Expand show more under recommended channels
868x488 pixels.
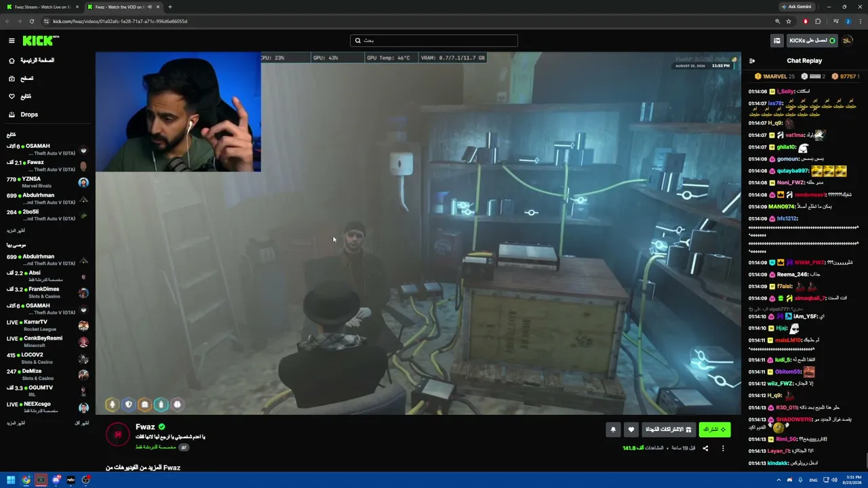(16, 423)
